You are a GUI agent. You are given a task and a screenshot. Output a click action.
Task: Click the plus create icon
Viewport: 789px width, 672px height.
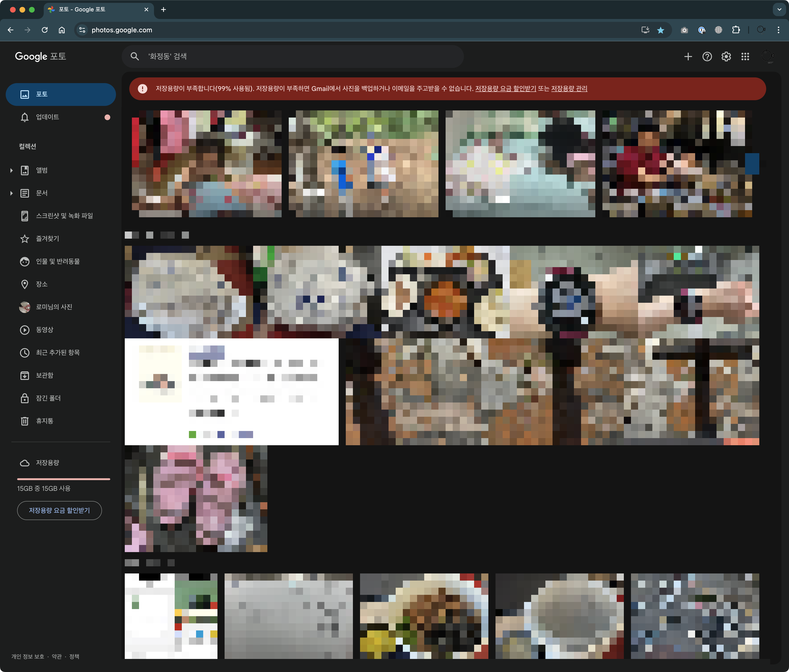(688, 57)
